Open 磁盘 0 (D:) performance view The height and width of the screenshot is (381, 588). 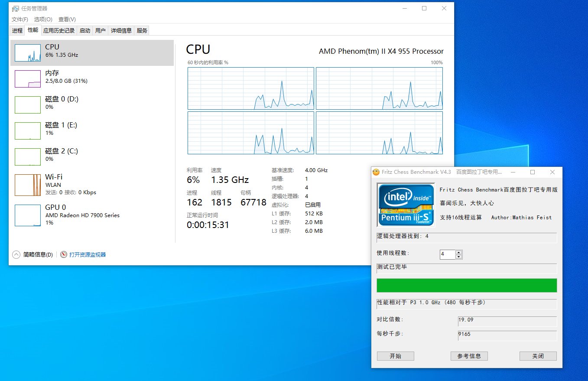92,104
